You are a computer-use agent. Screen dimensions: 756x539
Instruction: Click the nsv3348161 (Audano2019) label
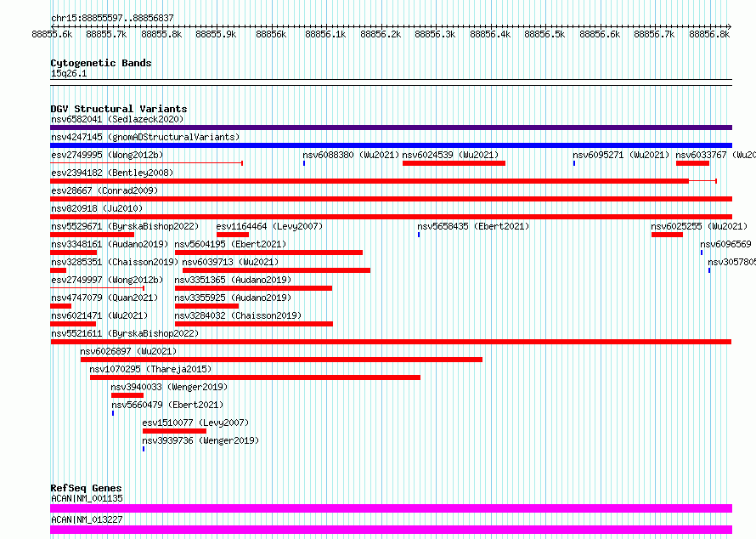[x=110, y=244]
